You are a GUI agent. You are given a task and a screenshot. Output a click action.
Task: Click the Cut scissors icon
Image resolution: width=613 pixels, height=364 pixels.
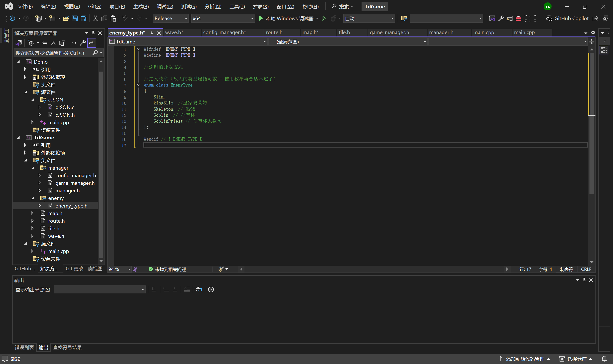click(x=96, y=18)
